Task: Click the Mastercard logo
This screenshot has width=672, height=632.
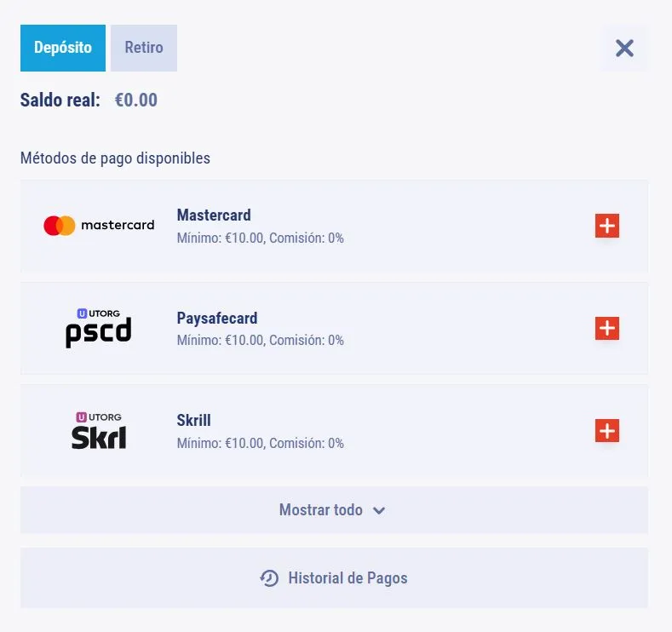Action: [x=99, y=226]
